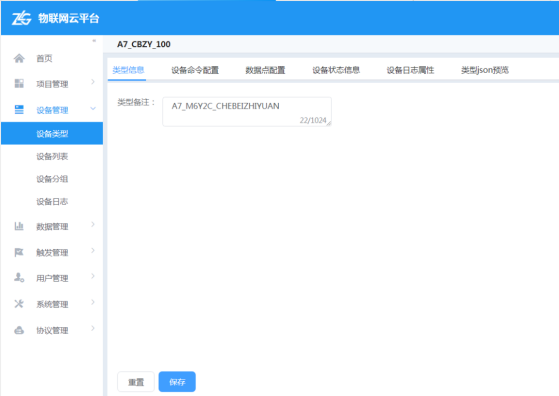Switch to the 设备命令配置 tab
The image size is (559, 396).
(x=195, y=70)
